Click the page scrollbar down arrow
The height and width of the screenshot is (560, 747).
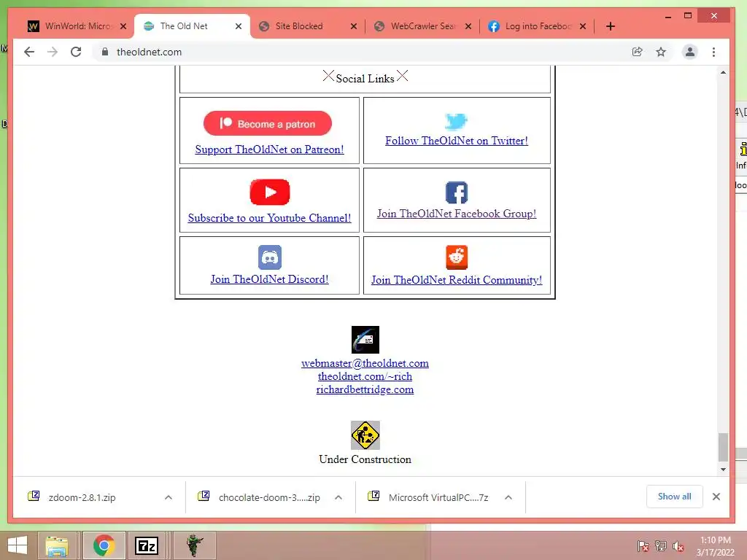(723, 470)
